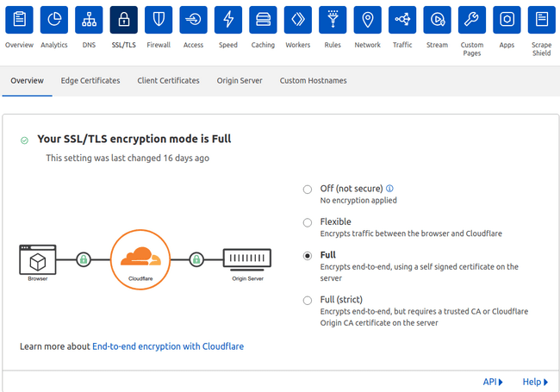Select the SSL/TLS padlock icon

pos(123,20)
